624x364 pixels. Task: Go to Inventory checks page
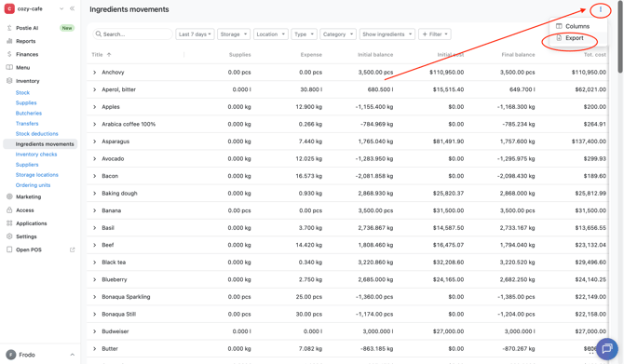pos(36,155)
